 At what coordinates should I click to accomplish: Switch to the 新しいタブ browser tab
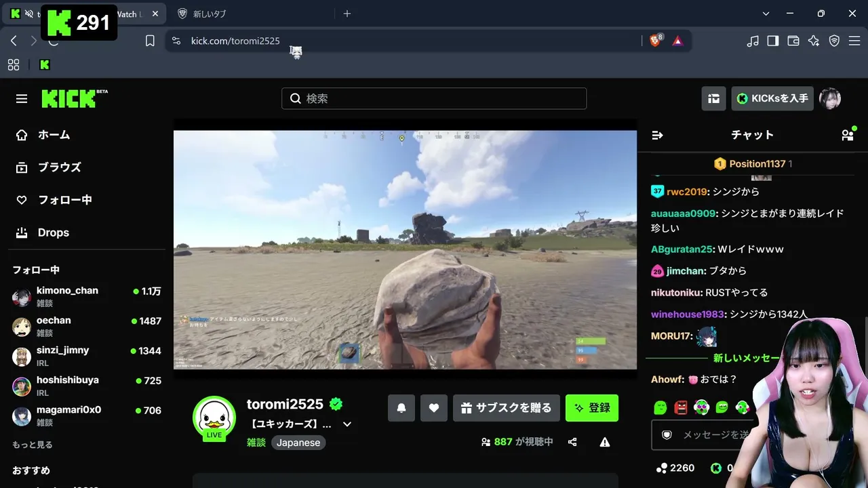251,14
